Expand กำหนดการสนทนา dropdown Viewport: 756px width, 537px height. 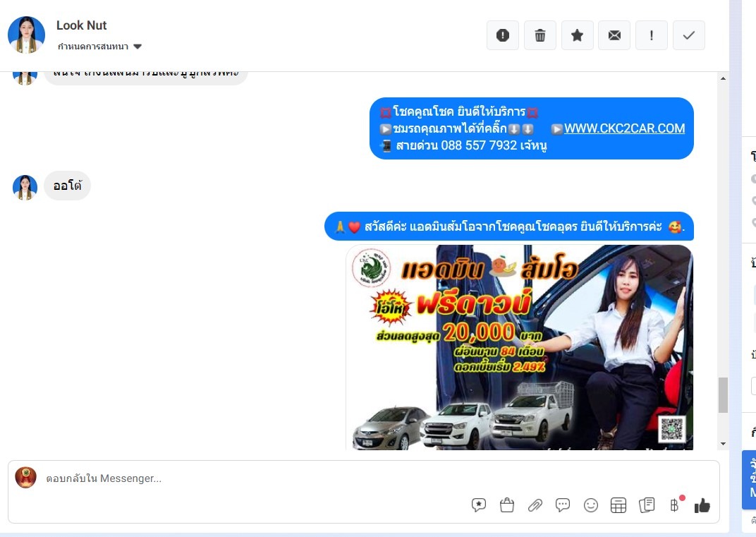pos(99,47)
